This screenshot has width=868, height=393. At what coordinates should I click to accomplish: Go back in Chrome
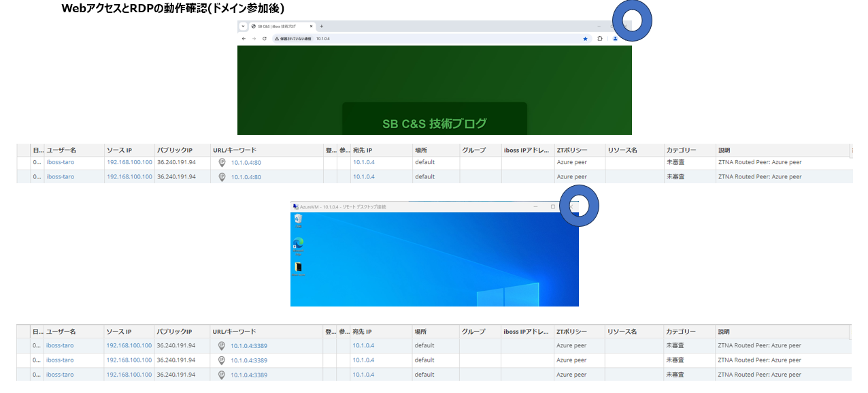click(x=244, y=39)
